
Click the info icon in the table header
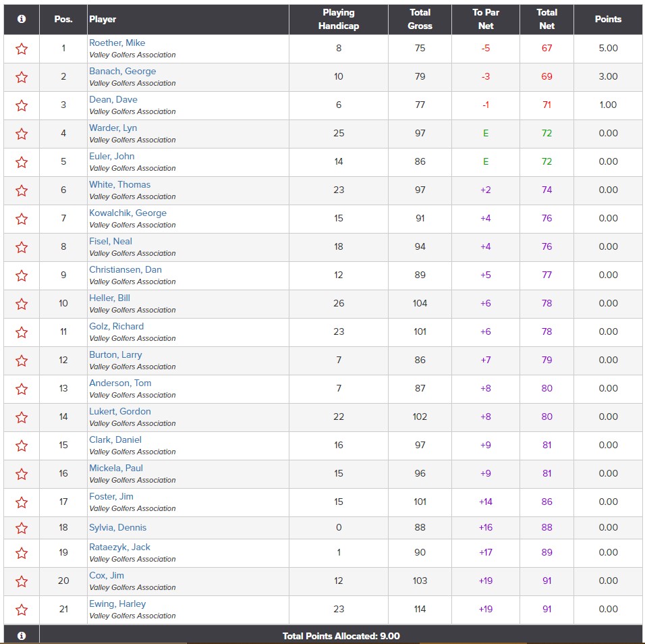tap(22, 20)
